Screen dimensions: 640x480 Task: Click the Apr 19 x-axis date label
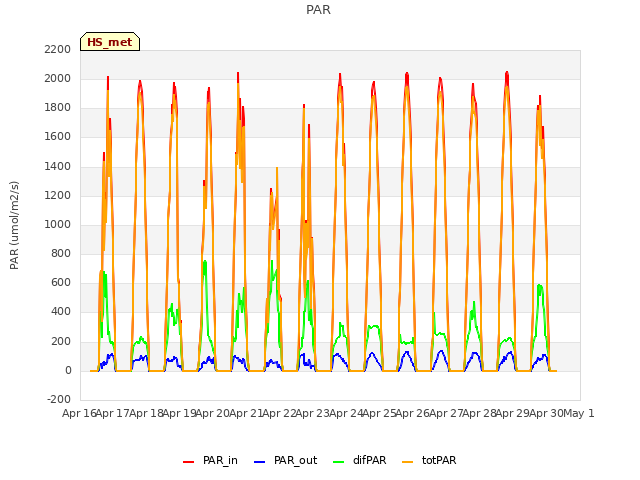coord(179,413)
